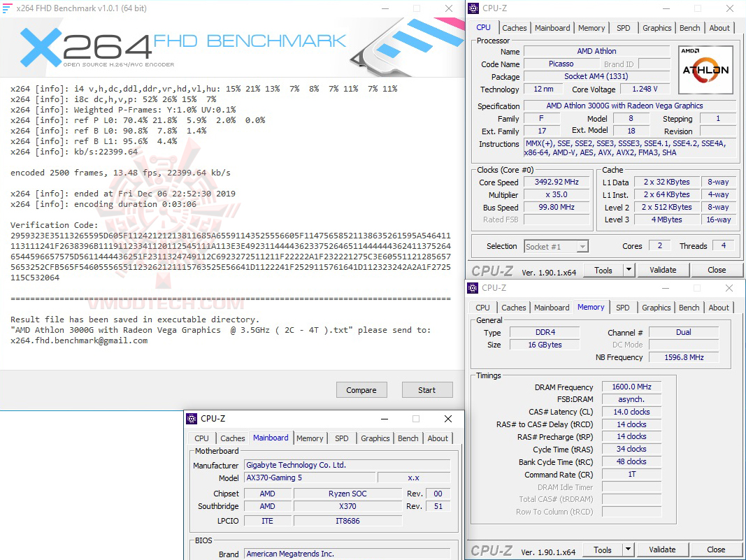Image resolution: width=746 pixels, height=560 pixels.
Task: Open SPD tab in Mainboard CPU-Z window
Action: pos(342,438)
